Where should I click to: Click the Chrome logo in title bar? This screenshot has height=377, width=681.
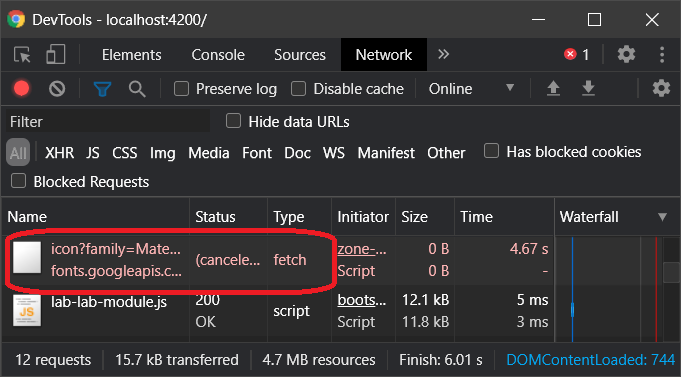point(16,19)
